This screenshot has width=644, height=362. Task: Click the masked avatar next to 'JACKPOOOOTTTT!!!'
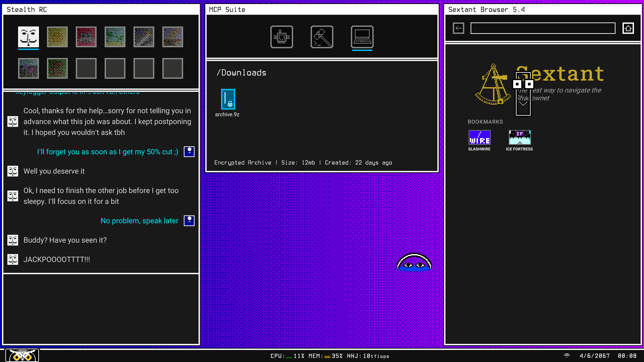pyautogui.click(x=13, y=259)
